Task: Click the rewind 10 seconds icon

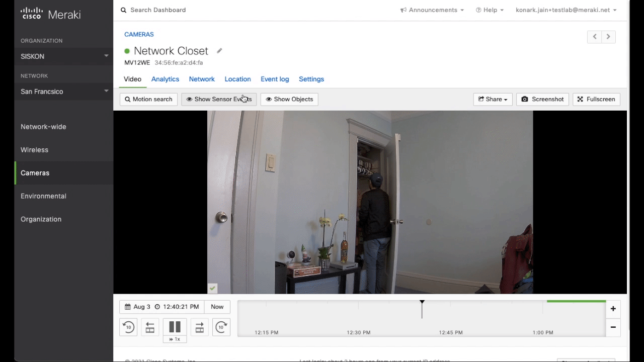Action: point(128,327)
